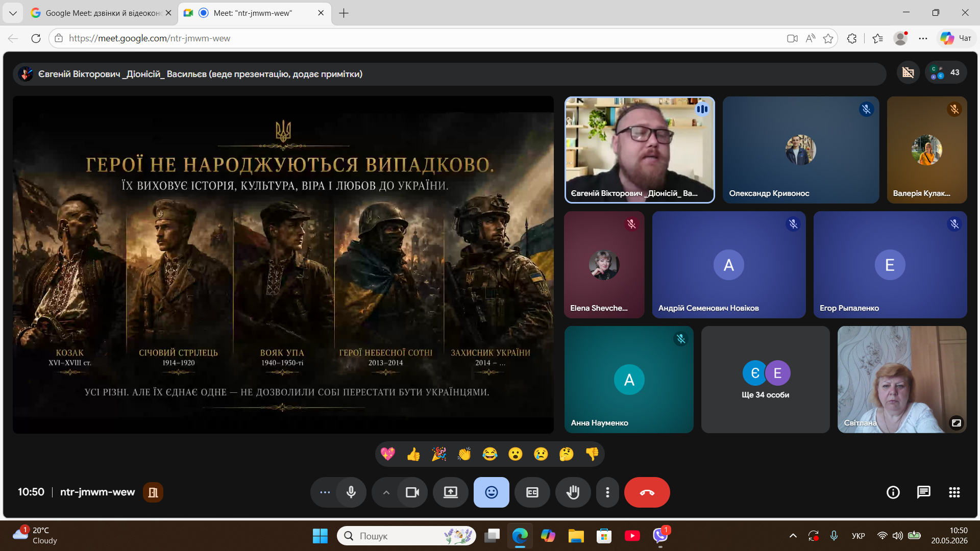The height and width of the screenshot is (551, 980).
Task: Select Валерія Кулак participant tile
Action: click(927, 150)
